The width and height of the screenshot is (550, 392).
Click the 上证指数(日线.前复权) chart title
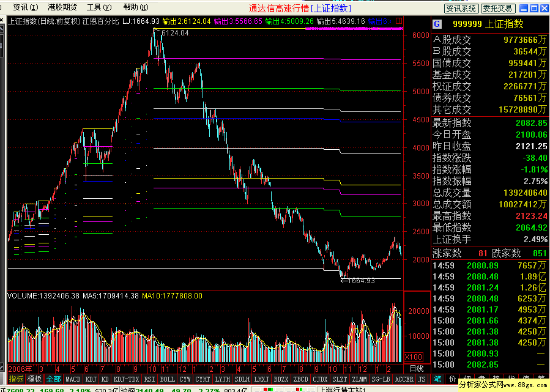pos(44,21)
